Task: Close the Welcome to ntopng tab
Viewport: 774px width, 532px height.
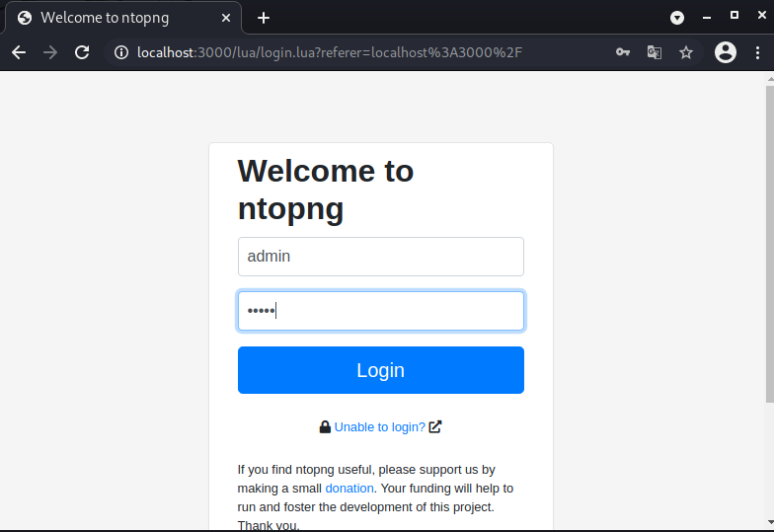Action: click(226, 18)
